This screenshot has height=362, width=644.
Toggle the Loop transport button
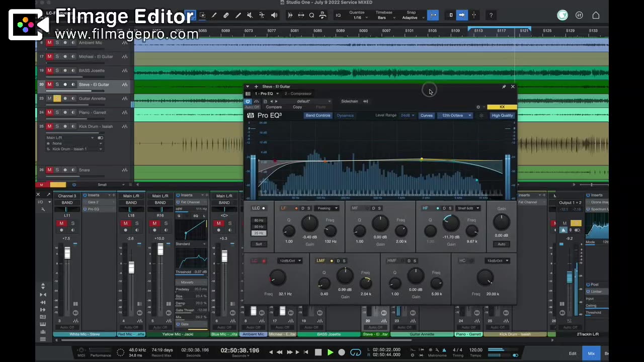pos(355,352)
